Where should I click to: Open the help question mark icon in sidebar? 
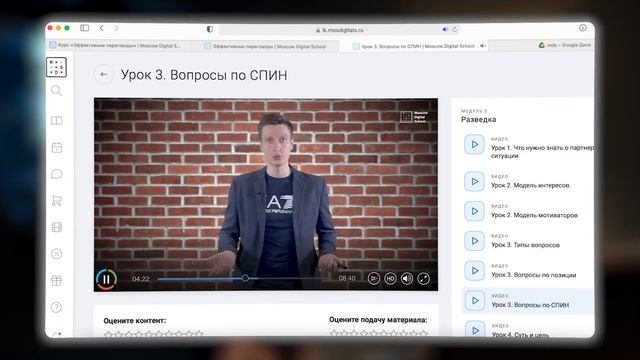click(56, 307)
